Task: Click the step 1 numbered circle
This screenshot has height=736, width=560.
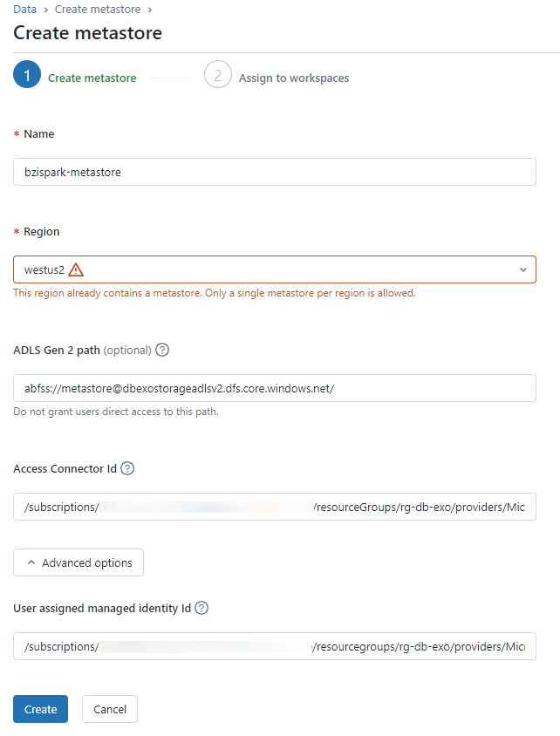Action: coord(26,75)
